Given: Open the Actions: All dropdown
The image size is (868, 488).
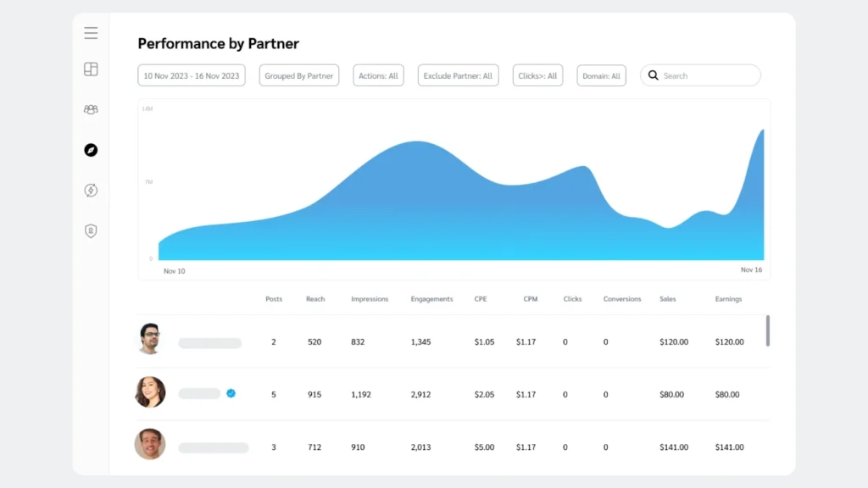Looking at the screenshot, I should [x=378, y=75].
